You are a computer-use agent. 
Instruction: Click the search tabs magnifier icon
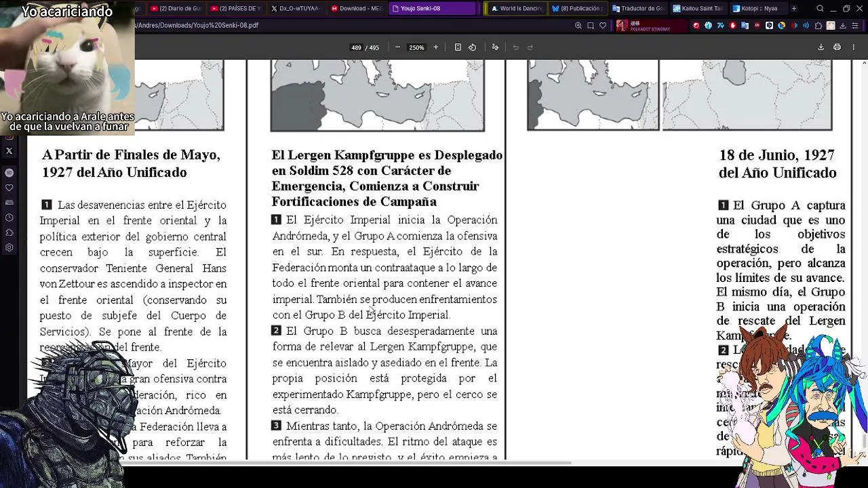click(x=820, y=9)
